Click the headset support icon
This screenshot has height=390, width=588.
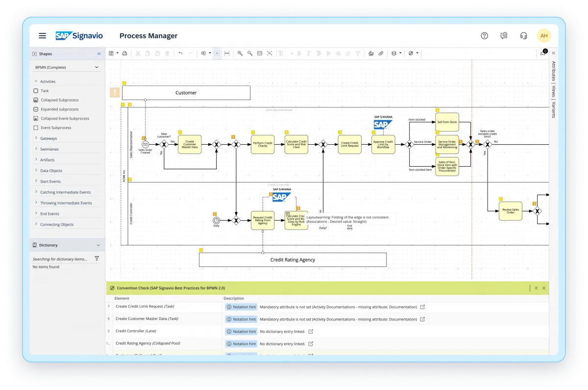coord(523,36)
